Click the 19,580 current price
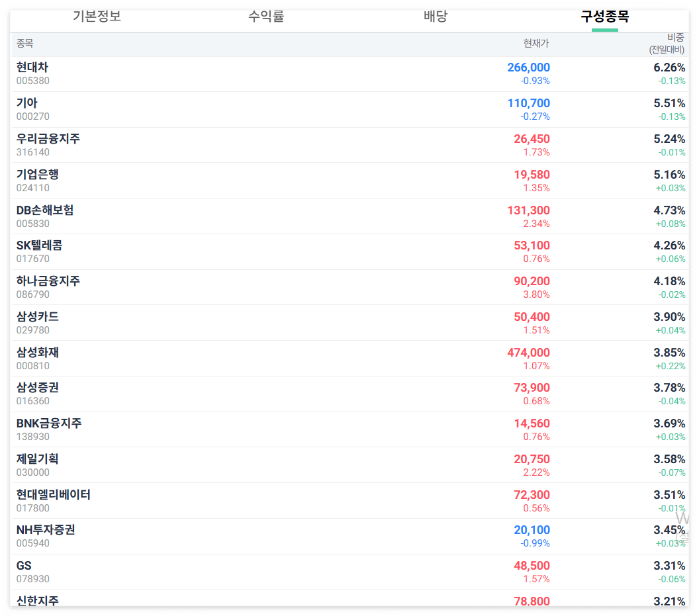 pyautogui.click(x=532, y=174)
